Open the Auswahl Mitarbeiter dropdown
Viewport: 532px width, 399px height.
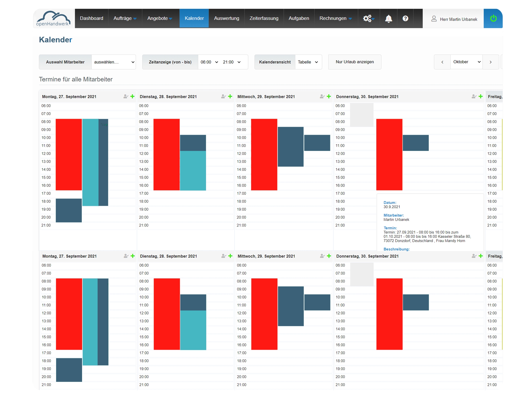114,62
